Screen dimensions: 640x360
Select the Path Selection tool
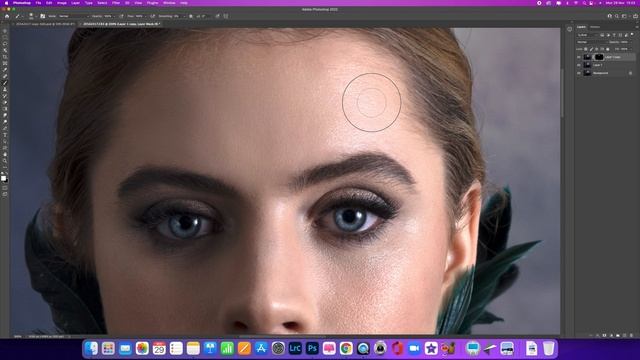point(5,141)
